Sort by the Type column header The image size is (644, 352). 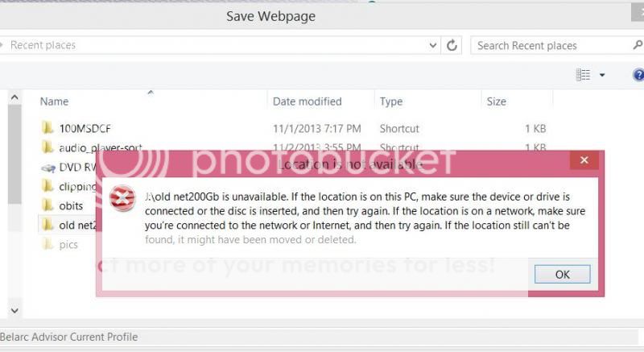pyautogui.click(x=391, y=101)
